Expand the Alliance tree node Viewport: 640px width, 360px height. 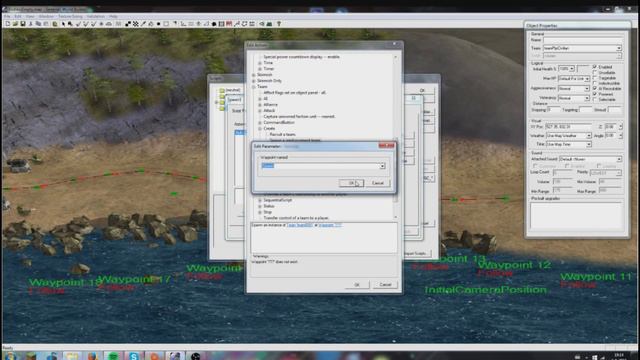[x=260, y=105]
